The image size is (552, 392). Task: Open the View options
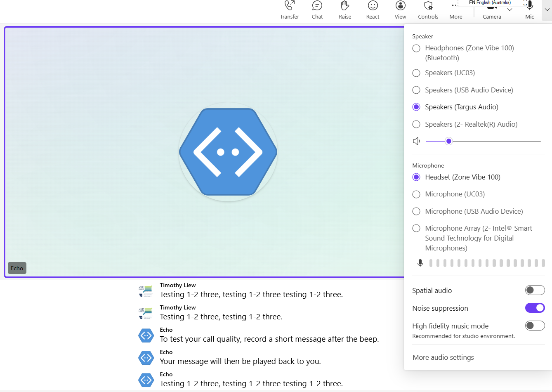tap(400, 10)
